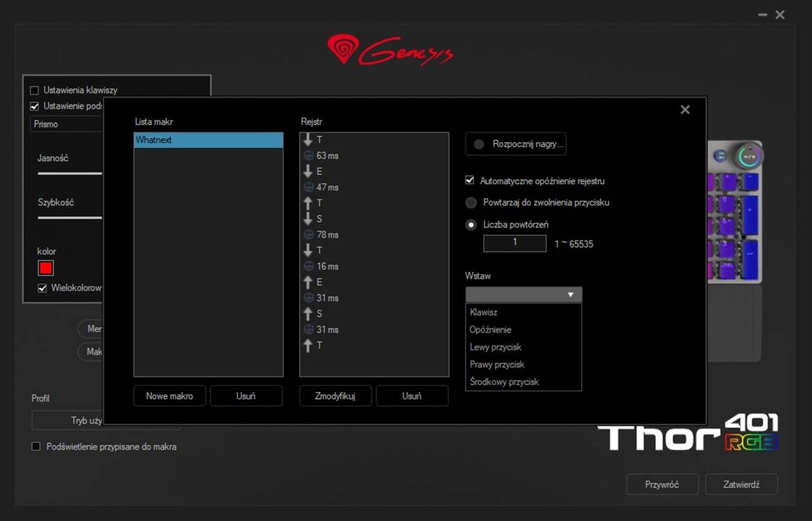Enable Podświetlenie przypisane do makra checkbox
This screenshot has height=521, width=812.
pyautogui.click(x=36, y=446)
